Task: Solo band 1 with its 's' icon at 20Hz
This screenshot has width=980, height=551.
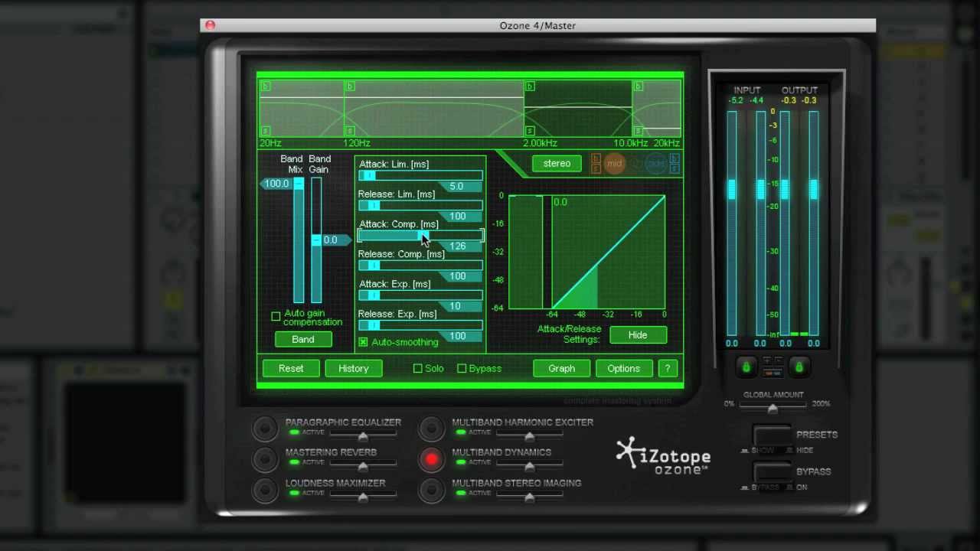Action: [266, 132]
